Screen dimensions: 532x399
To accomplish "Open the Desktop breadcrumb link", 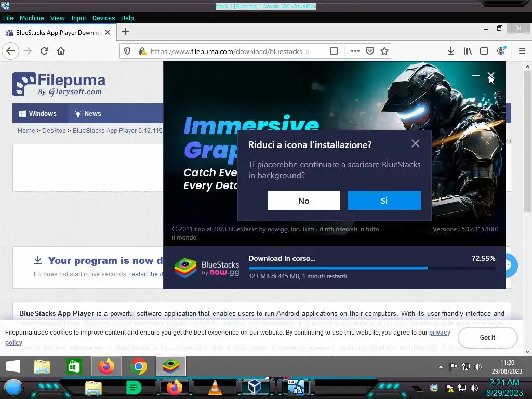I will [x=54, y=130].
